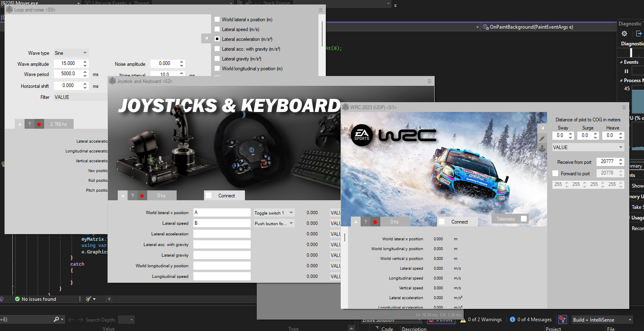This screenshot has width=644, height=331.
Task: Click the Diagnostic tools settings gear icon
Action: 624,34
